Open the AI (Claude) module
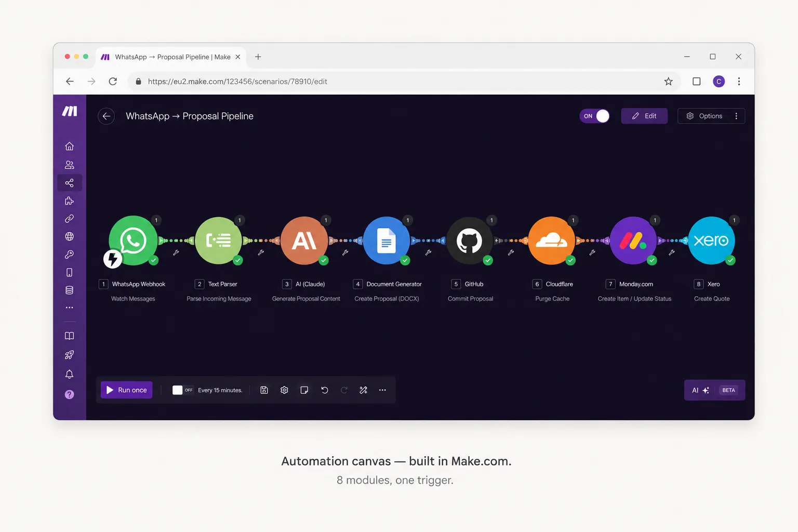 coord(304,241)
